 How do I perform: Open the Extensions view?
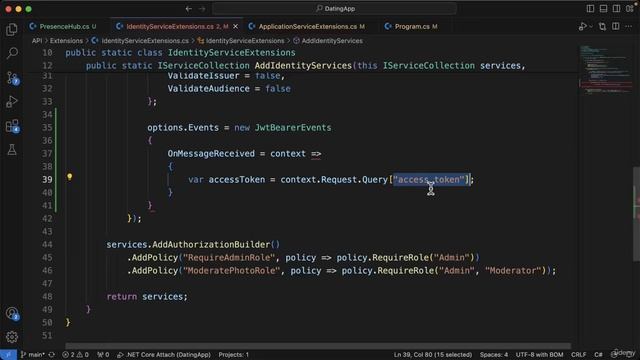12,126
